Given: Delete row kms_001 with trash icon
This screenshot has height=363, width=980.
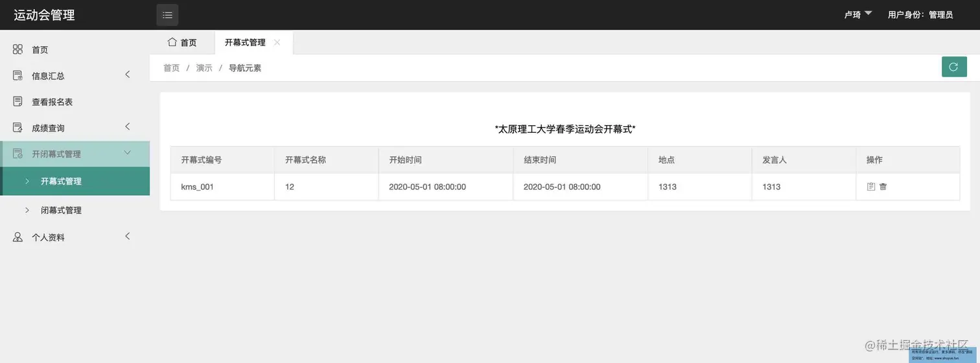Looking at the screenshot, I should (883, 187).
